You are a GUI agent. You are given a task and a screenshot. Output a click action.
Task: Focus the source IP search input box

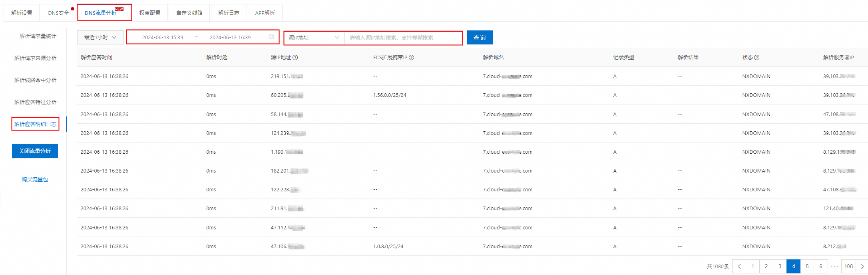403,38
